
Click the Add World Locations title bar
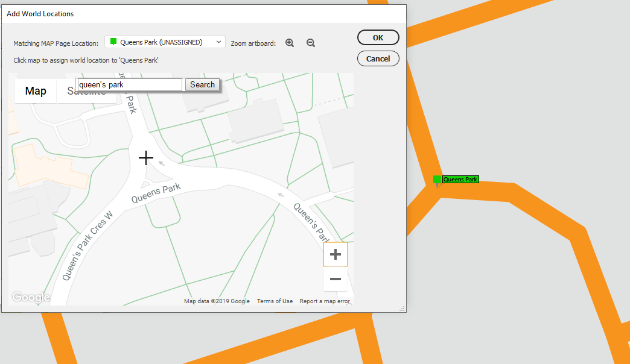click(204, 14)
